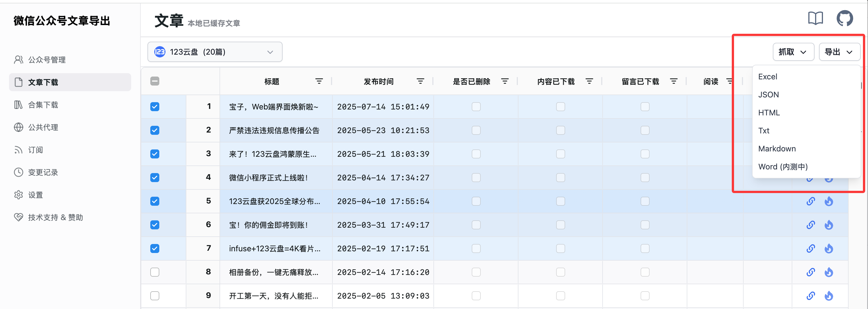This screenshot has height=309, width=868.
Task: Toggle the select-all checkbox in table header
Action: [x=155, y=81]
